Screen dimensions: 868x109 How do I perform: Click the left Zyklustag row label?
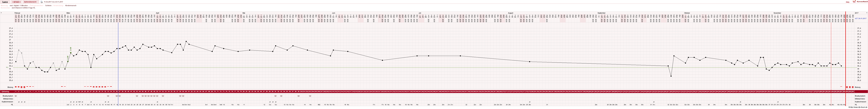[x=5, y=91]
